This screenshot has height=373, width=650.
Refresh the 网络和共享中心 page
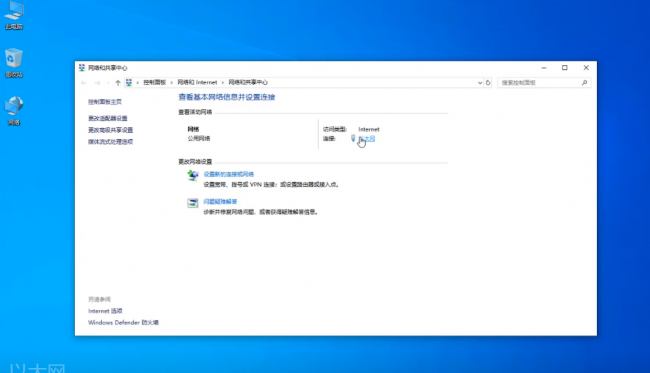point(488,82)
